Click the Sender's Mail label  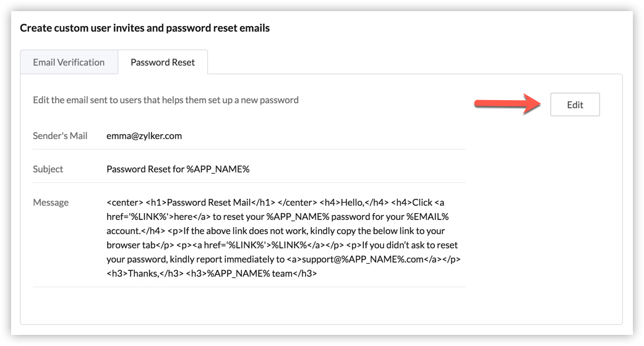click(60, 136)
